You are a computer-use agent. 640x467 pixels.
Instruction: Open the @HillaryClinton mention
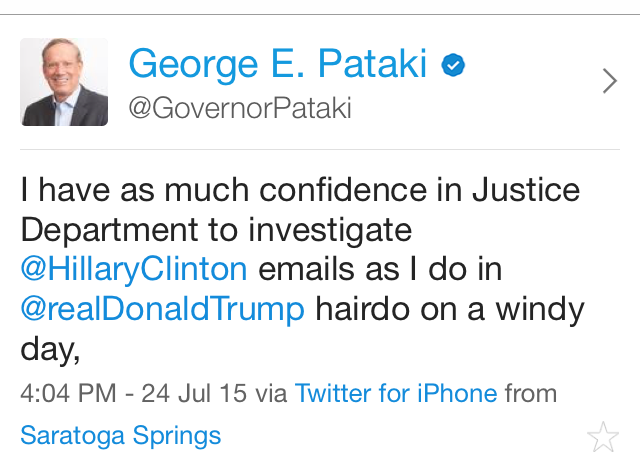134,268
